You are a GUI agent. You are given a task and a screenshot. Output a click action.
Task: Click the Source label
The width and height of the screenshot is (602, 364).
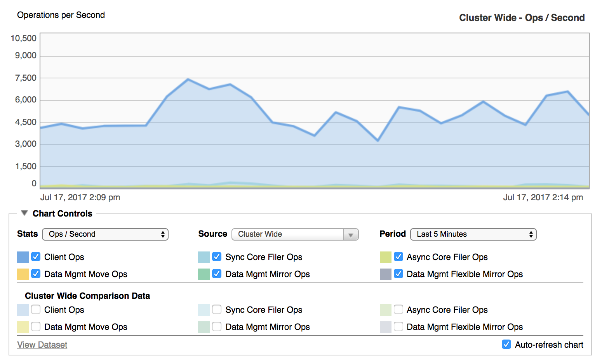click(x=212, y=234)
